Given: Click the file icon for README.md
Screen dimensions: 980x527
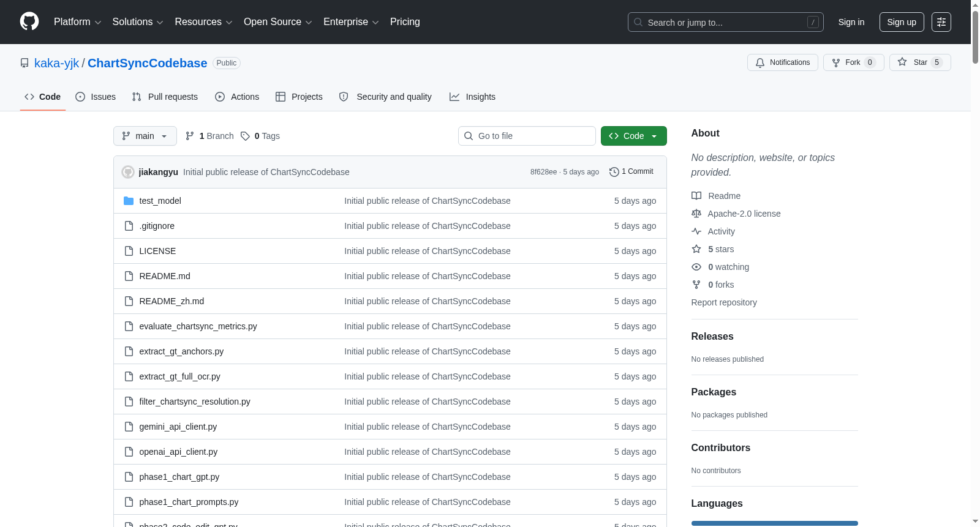Looking at the screenshot, I should [129, 276].
